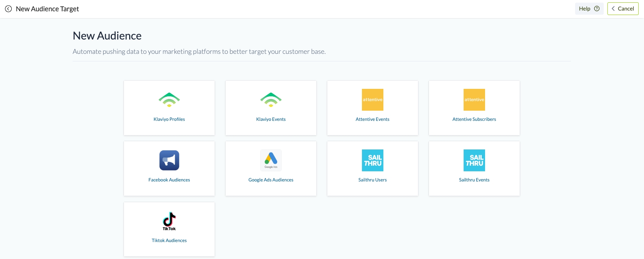
Task: Click the Klaviyo Events logo icon
Action: [271, 100]
